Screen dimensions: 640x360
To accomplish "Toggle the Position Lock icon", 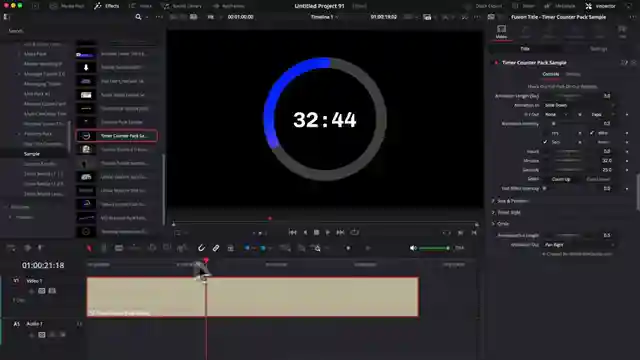I will point(231,248).
